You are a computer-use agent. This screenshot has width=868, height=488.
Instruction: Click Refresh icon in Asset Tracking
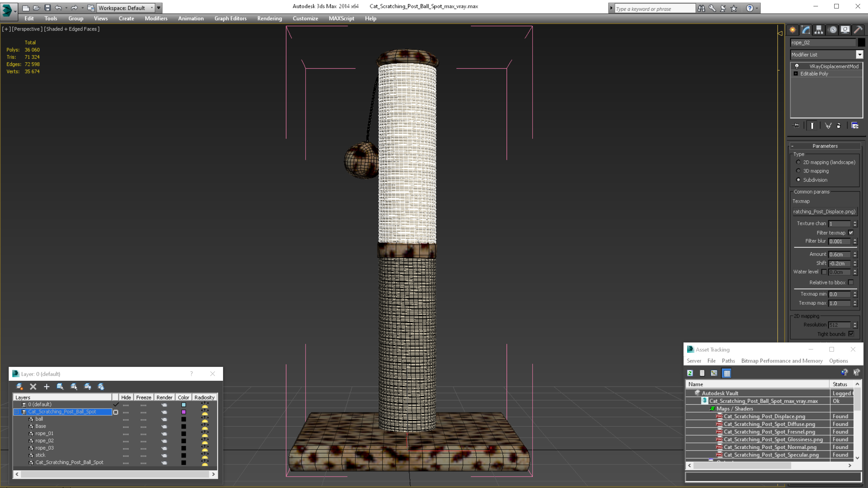[690, 373]
